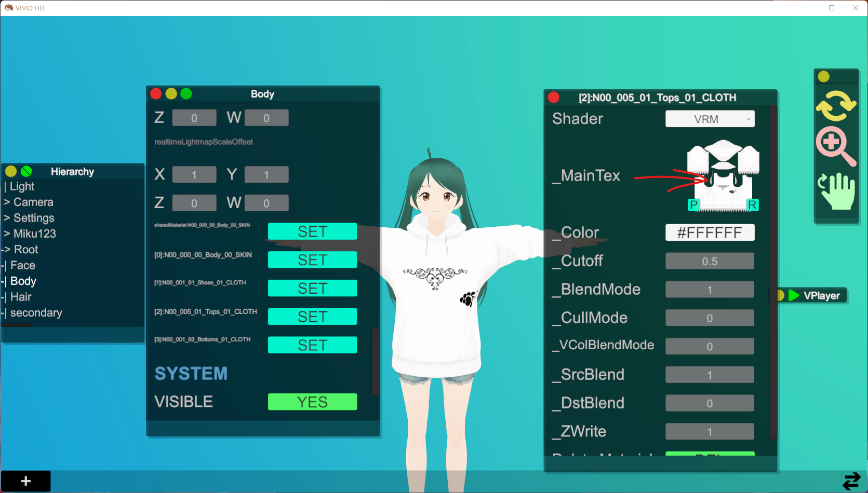Click the Hierarchy horizontal scrollbar

tap(16, 325)
